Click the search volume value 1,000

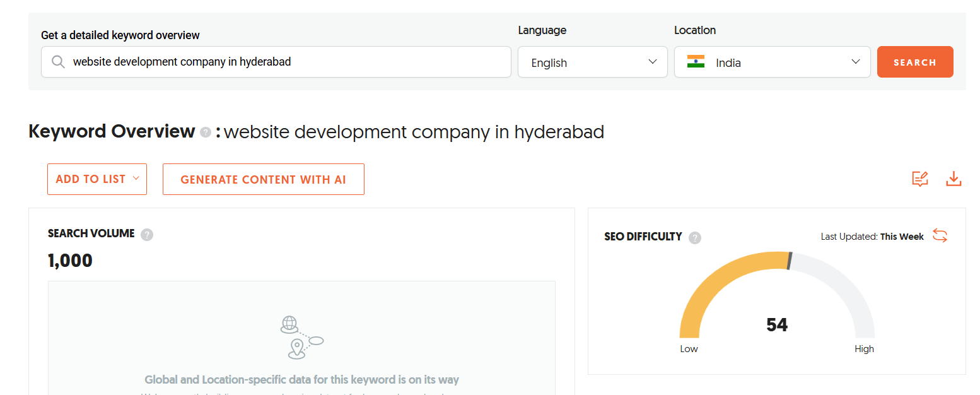[70, 261]
